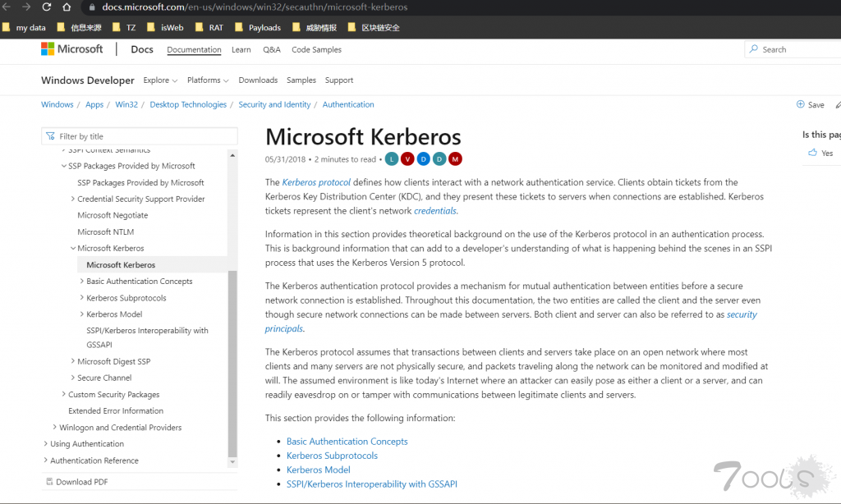Viewport: 841px width, 504px height.
Task: Click the Authentication breadcrumb link
Action: pyautogui.click(x=348, y=104)
